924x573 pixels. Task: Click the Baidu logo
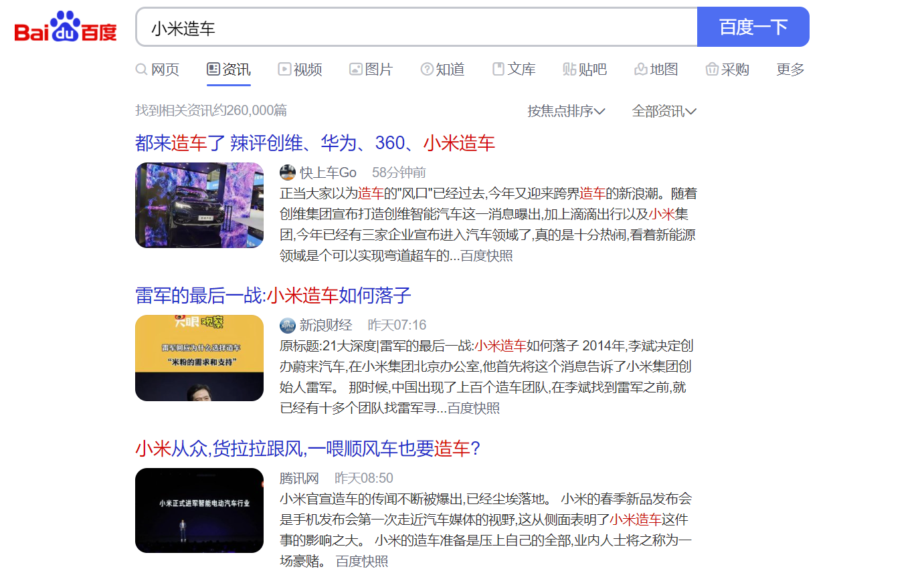tap(66, 27)
